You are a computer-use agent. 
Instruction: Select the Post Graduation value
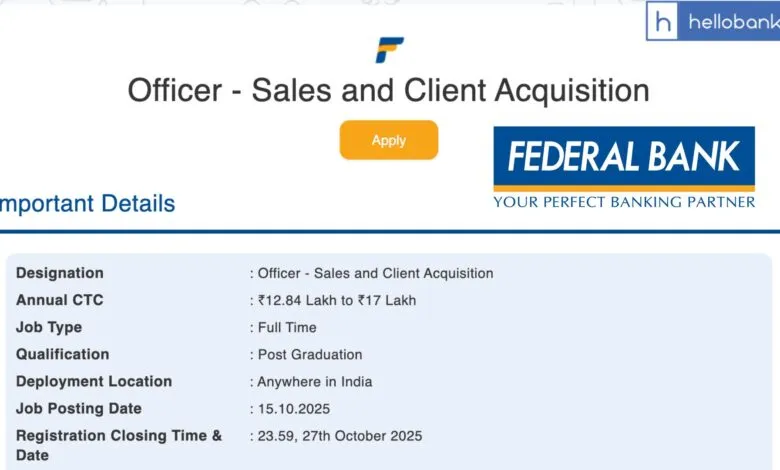point(310,354)
